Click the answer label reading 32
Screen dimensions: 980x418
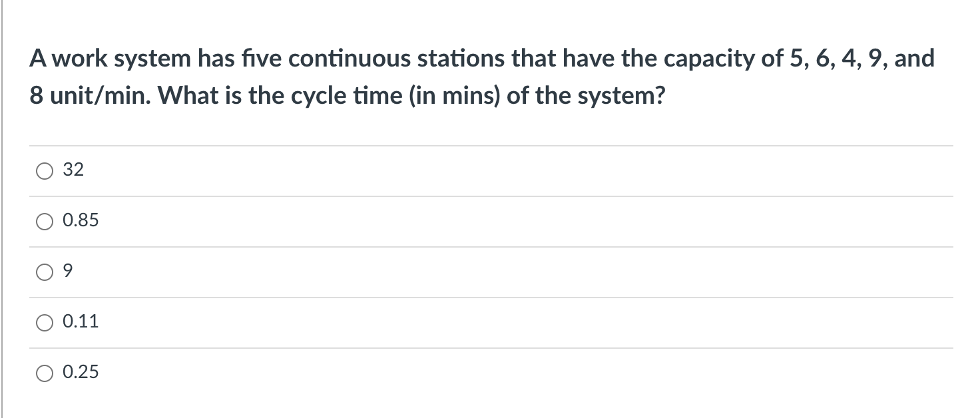pyautogui.click(x=73, y=170)
